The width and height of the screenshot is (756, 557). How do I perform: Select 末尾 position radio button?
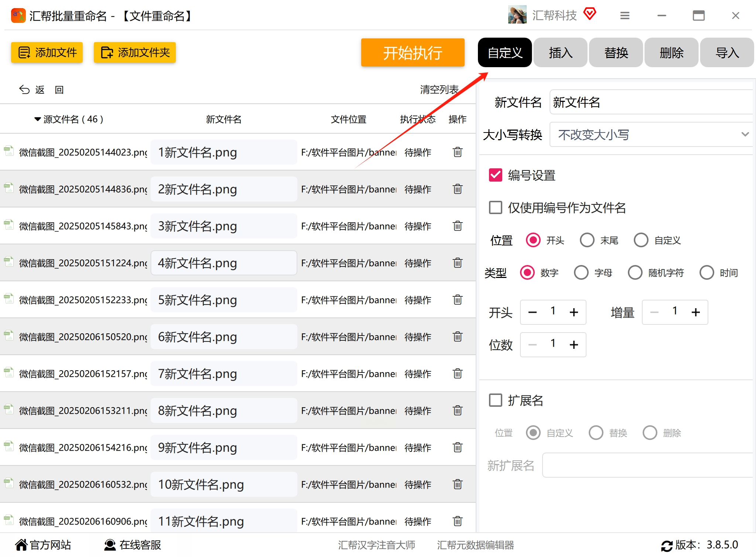coord(587,240)
